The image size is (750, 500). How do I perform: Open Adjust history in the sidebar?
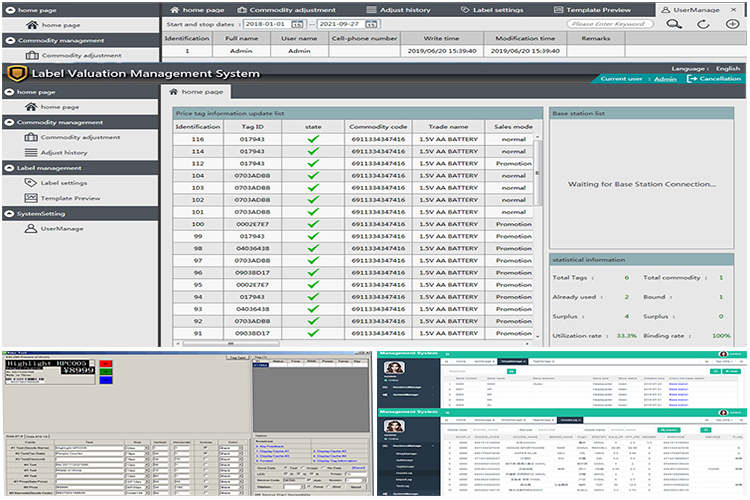(66, 152)
